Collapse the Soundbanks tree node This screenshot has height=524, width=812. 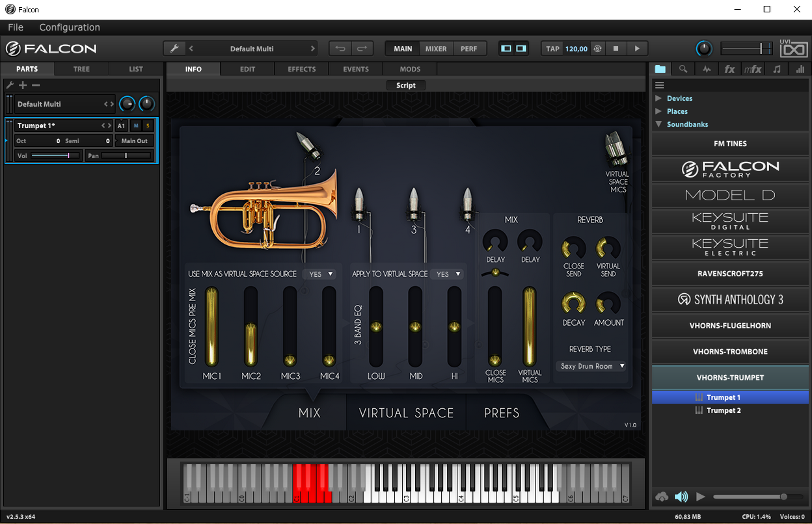coord(658,124)
